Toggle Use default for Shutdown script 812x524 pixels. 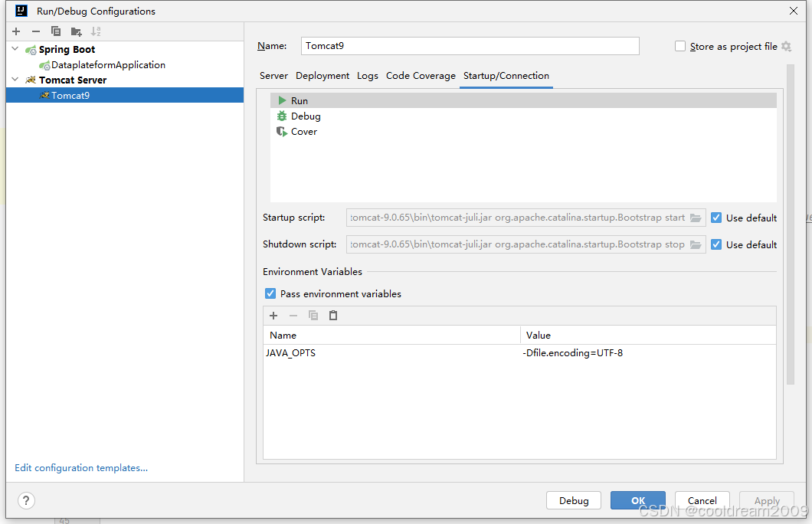(716, 244)
